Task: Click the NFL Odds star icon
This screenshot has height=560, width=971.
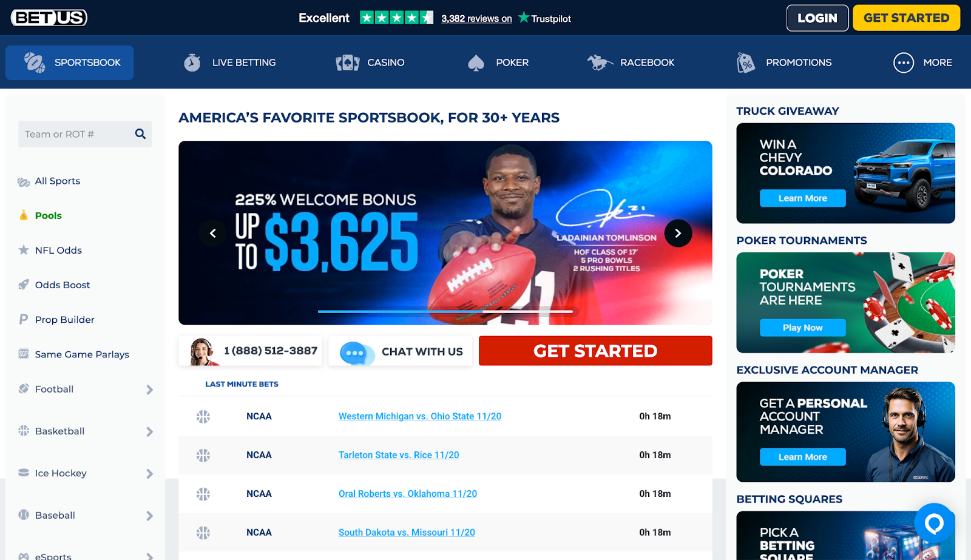Action: coord(24,250)
